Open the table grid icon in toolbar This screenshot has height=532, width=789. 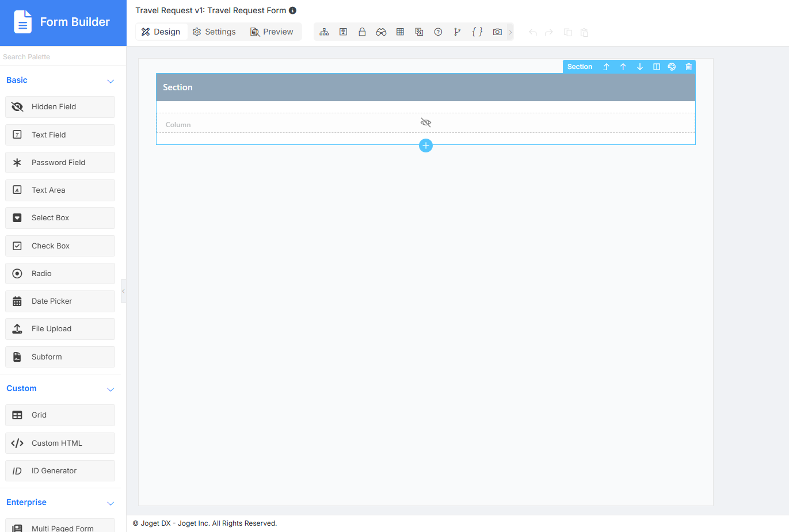pyautogui.click(x=400, y=32)
